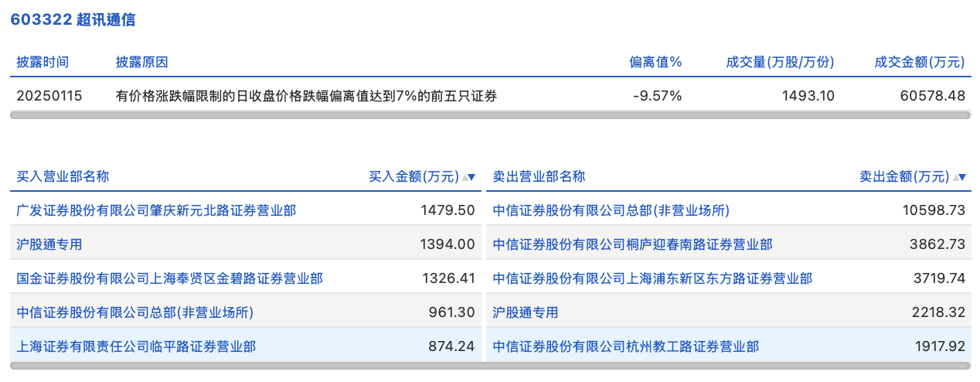Click the descending sort triangle beside 卖出金额(万元)

point(962,177)
